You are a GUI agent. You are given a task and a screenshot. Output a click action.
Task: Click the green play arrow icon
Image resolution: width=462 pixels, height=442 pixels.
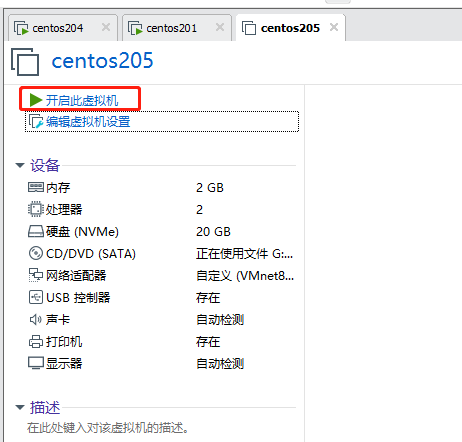36,100
